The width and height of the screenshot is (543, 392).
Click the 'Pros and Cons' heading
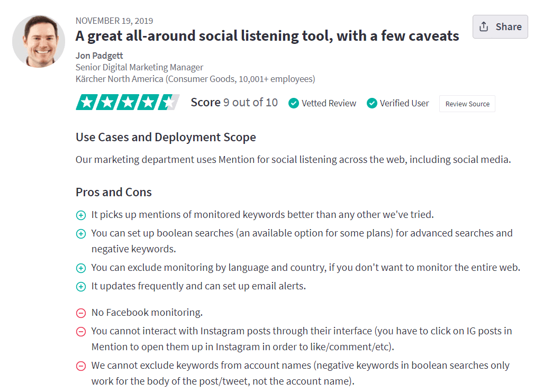114,192
